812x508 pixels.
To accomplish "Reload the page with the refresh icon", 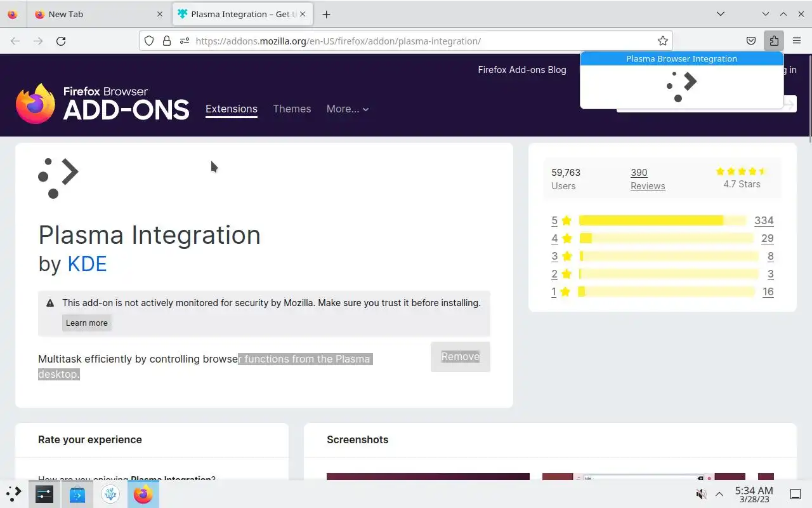I will pyautogui.click(x=61, y=41).
